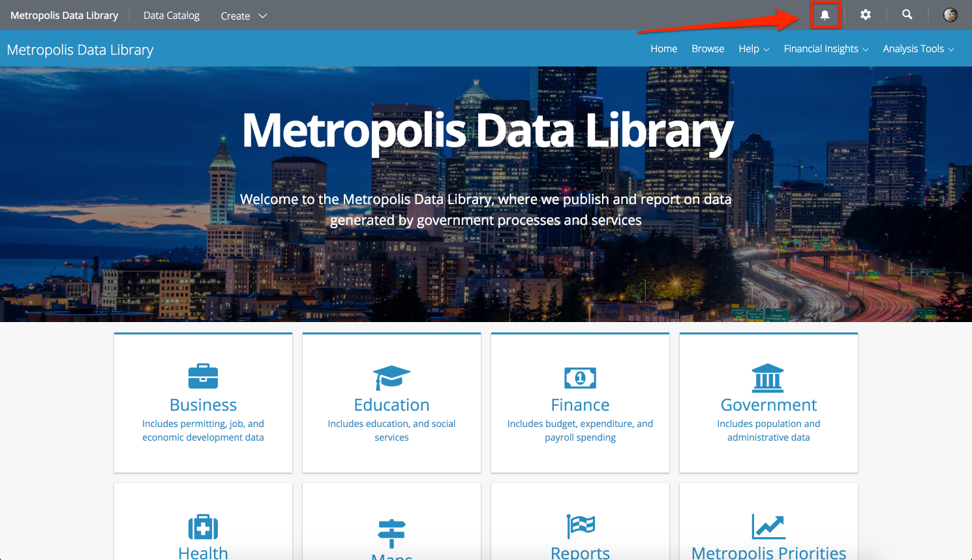Click 'Includes permitting, job, and economic development data'
972x560 pixels.
click(x=203, y=430)
